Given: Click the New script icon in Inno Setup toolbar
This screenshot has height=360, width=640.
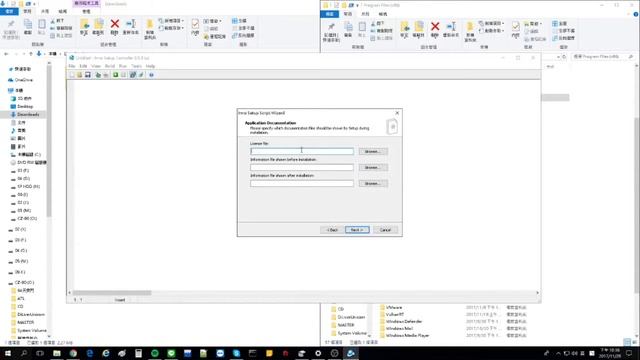Looking at the screenshot, I should (x=72, y=75).
